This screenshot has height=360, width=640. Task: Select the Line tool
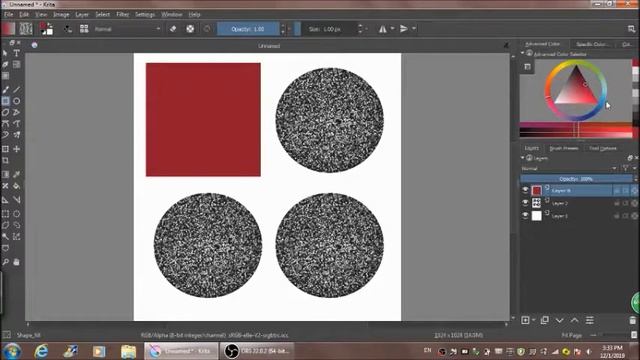click(x=16, y=90)
